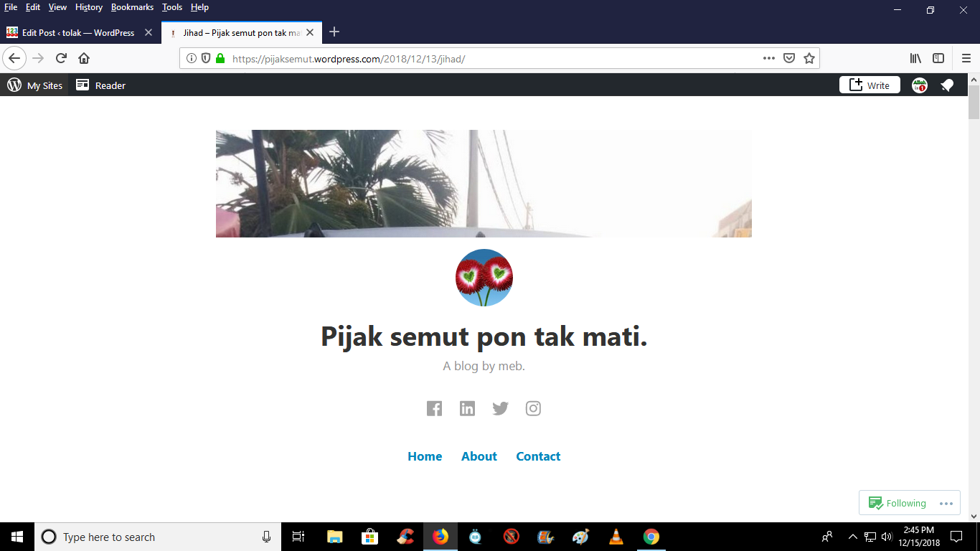Expand options ellipsis beside Following button
980x551 pixels.
[946, 503]
